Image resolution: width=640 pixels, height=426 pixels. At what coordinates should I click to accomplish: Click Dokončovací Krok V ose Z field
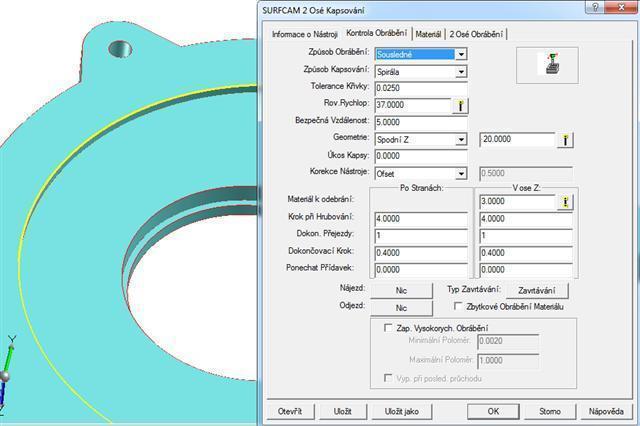(526, 253)
